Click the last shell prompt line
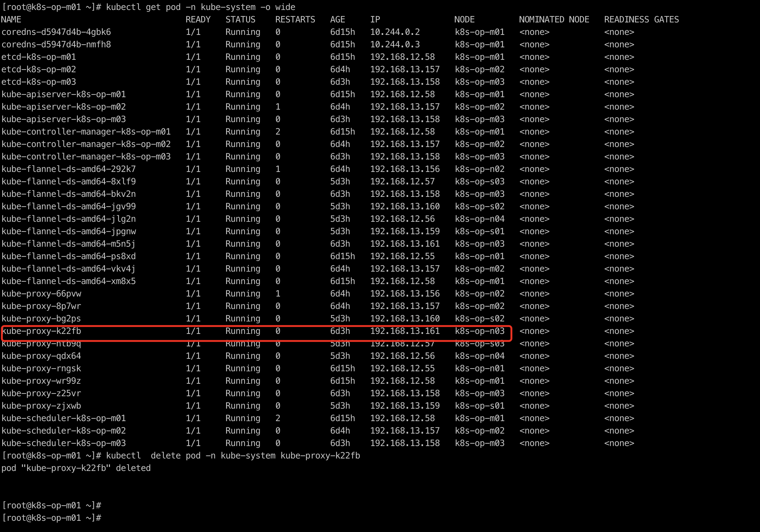This screenshot has width=760, height=532. (51, 518)
